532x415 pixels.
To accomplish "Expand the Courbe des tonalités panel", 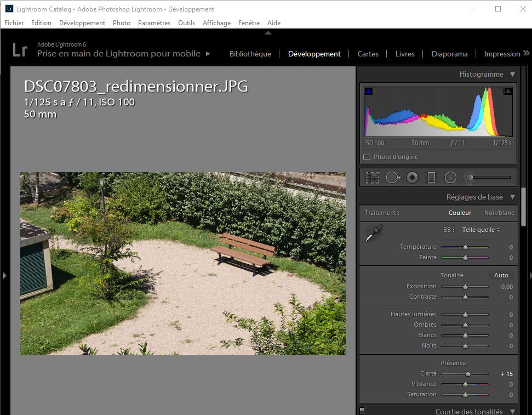I will (x=512, y=412).
